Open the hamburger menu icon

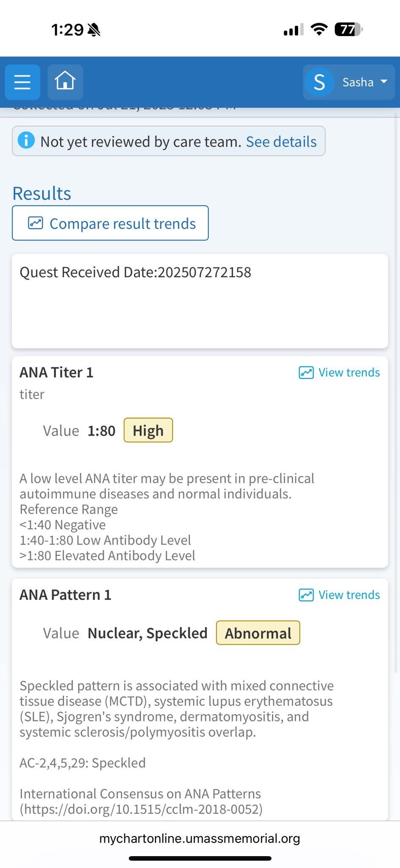pos(22,82)
